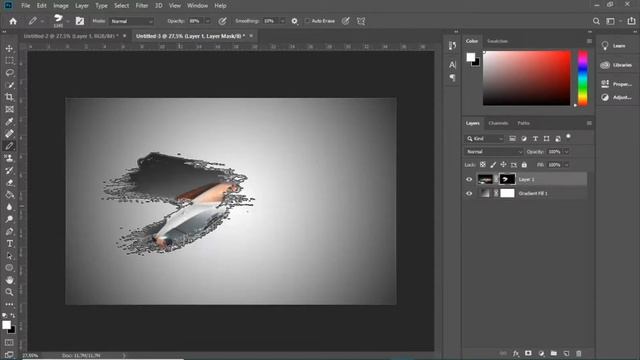Add layer style fx icon
Screen dimensions: 640x360
(516, 353)
